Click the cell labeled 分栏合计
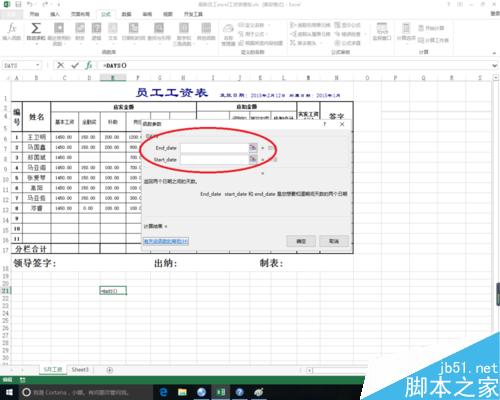Image resolution: width=500 pixels, height=400 pixels. 31,248
